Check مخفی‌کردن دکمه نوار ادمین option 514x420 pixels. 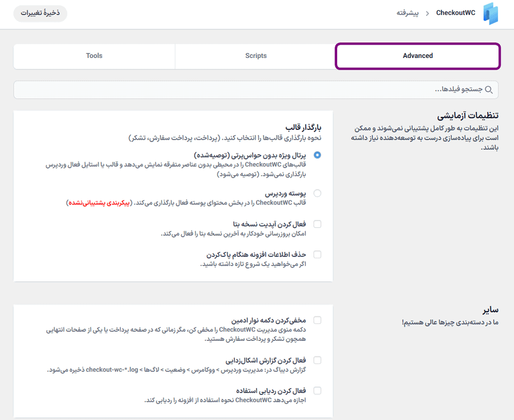[317, 320]
